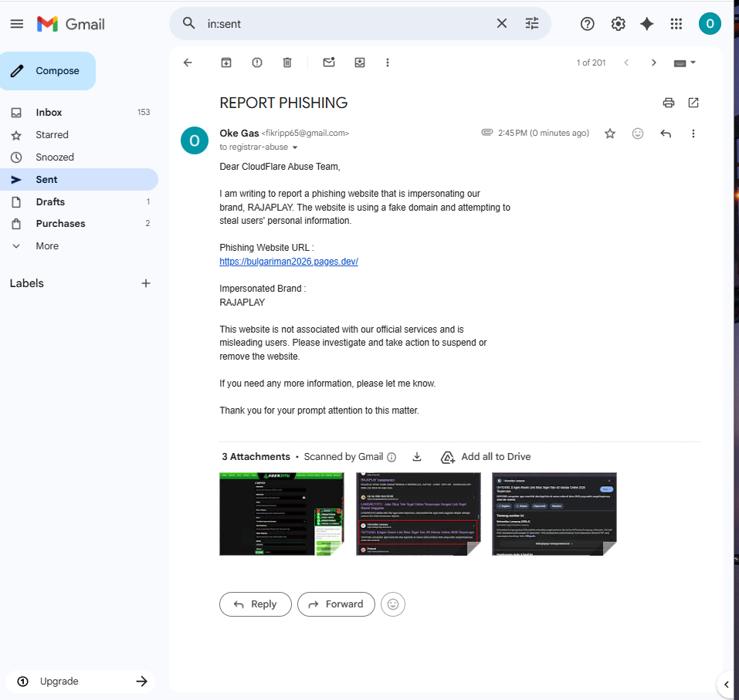The width and height of the screenshot is (739, 700).
Task: Open the second attachment with red box
Action: pos(418,514)
